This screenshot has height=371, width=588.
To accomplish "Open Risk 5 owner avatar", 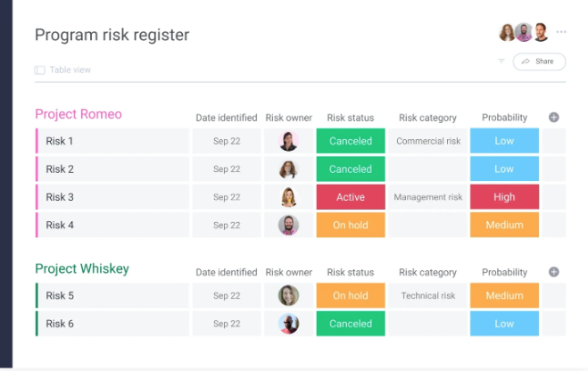I will point(288,295).
